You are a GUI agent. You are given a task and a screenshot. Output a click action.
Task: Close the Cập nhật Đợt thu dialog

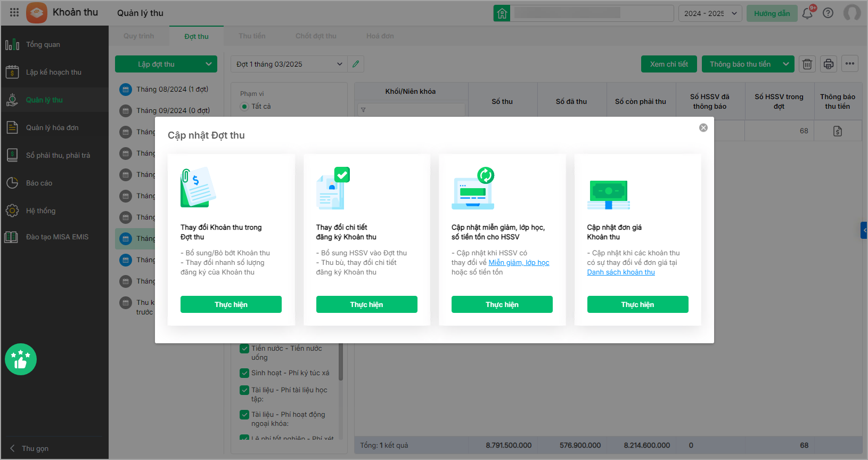click(703, 128)
